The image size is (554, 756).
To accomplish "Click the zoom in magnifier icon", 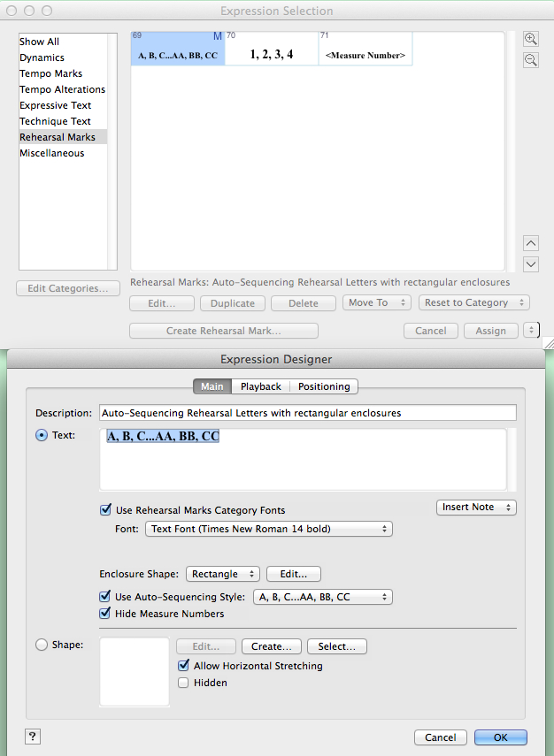I will 531,39.
